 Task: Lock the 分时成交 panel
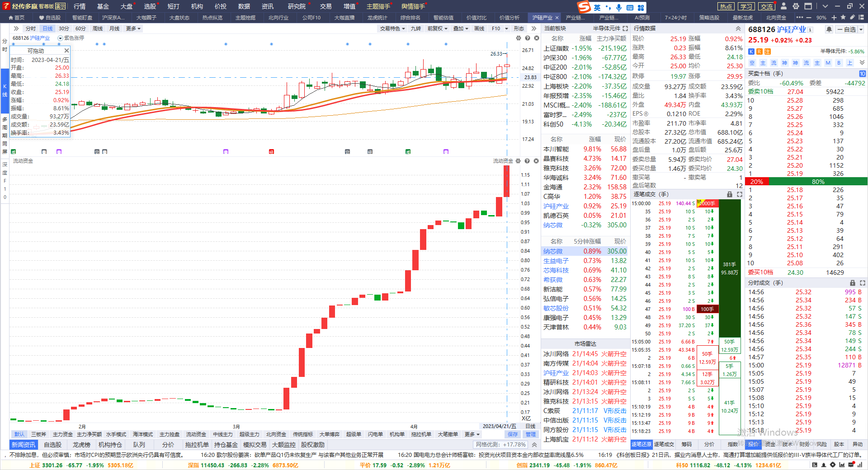pyautogui.click(x=853, y=283)
